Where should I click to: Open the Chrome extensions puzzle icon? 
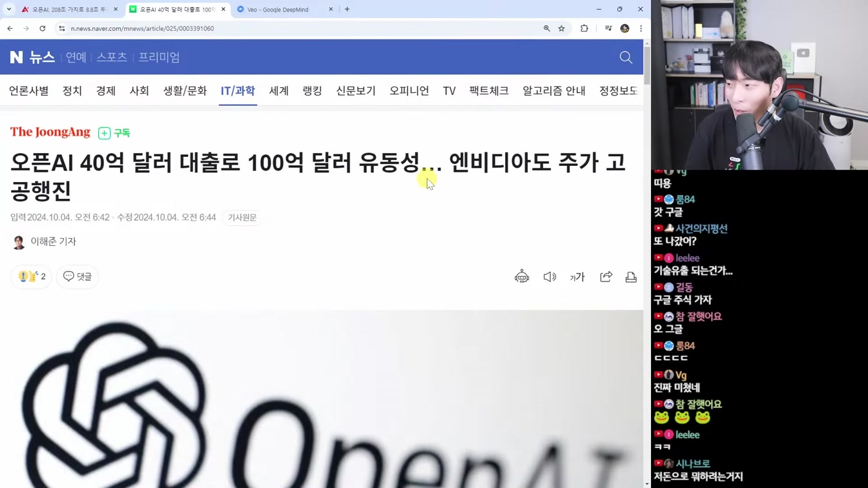tap(584, 28)
